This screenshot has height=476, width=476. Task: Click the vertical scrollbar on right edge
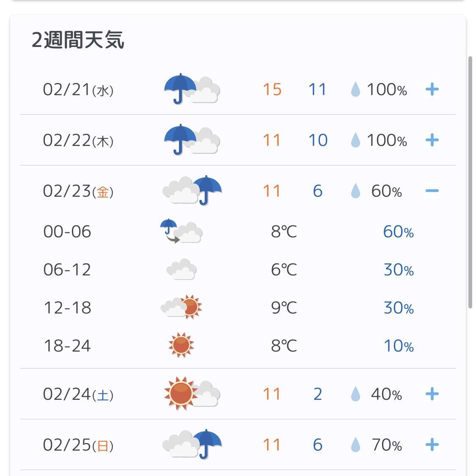pos(470,182)
